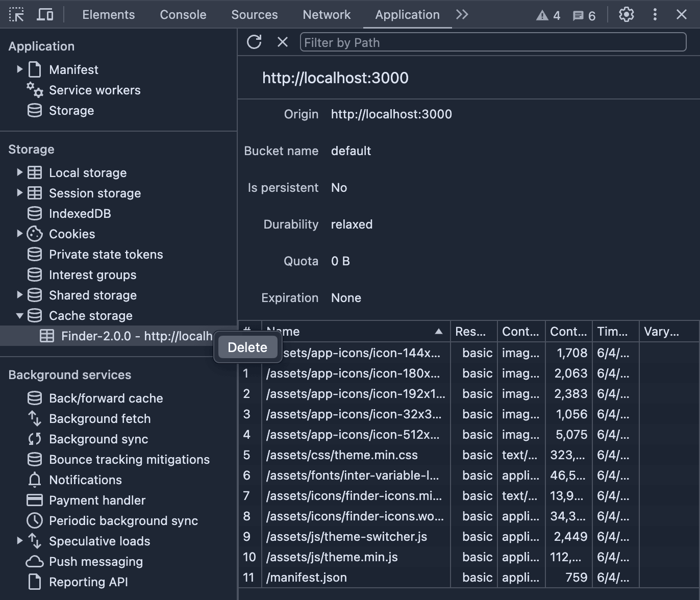Switch to the Network tab
Viewport: 700px width, 600px height.
coord(327,15)
